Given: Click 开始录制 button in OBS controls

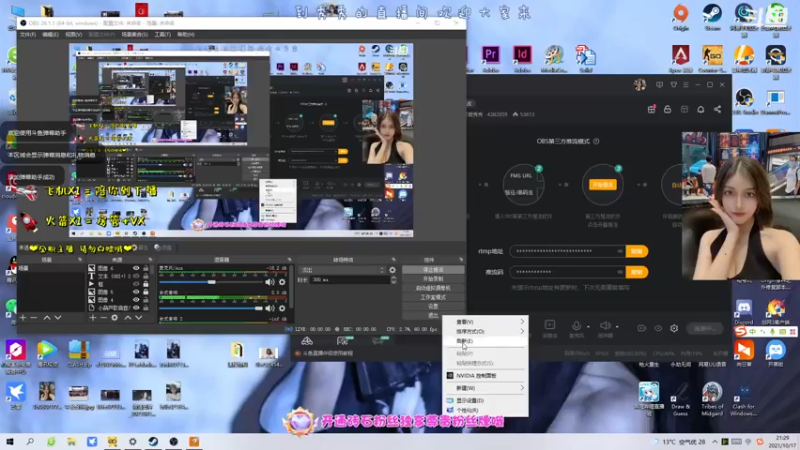Looking at the screenshot, I should [x=433, y=279].
